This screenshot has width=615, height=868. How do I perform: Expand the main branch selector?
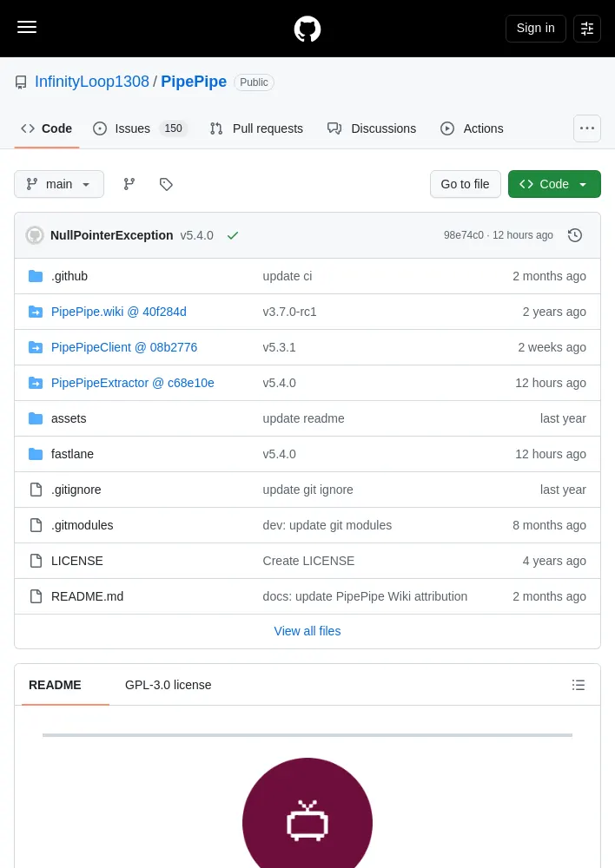59,184
